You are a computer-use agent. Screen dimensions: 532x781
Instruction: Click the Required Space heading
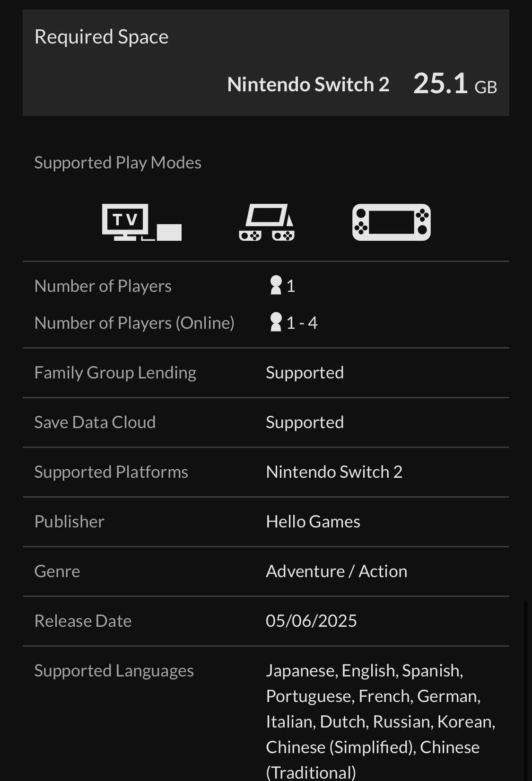pos(101,37)
